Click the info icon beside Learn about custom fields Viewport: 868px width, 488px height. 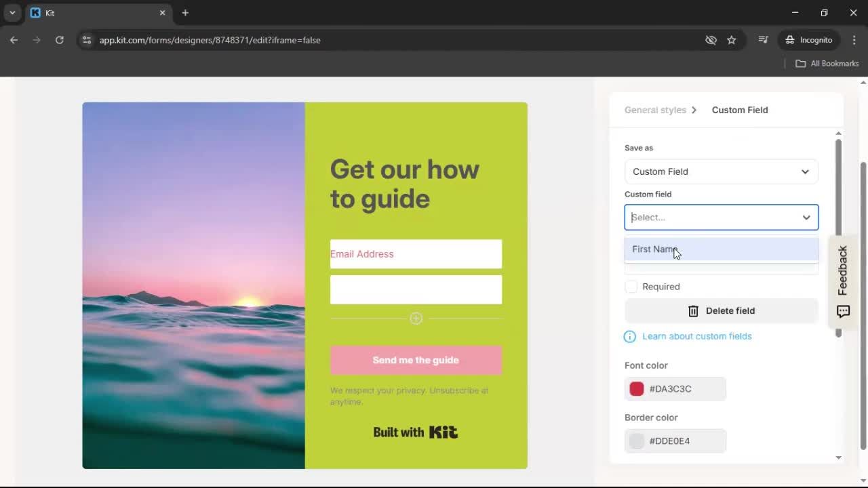tap(629, 336)
